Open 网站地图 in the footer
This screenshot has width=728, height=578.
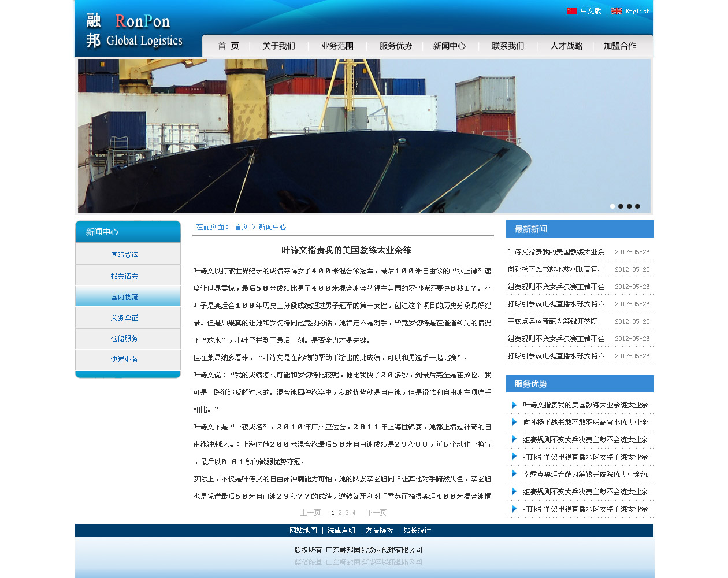(303, 531)
